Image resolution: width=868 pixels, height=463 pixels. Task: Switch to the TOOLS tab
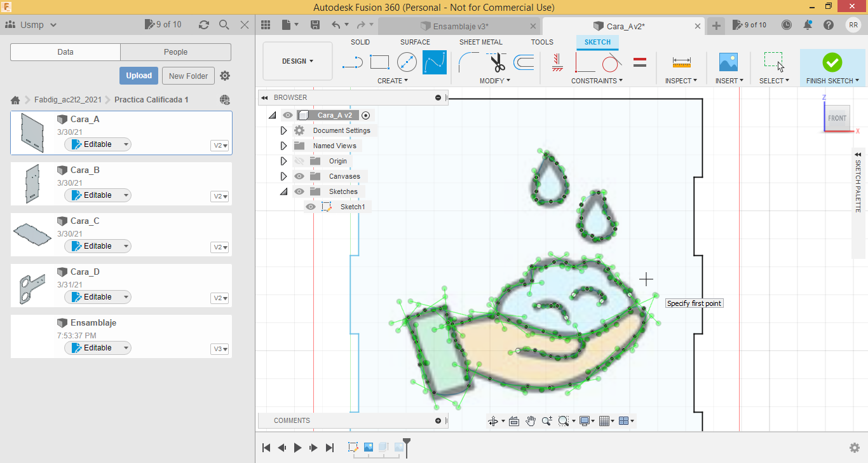(542, 42)
